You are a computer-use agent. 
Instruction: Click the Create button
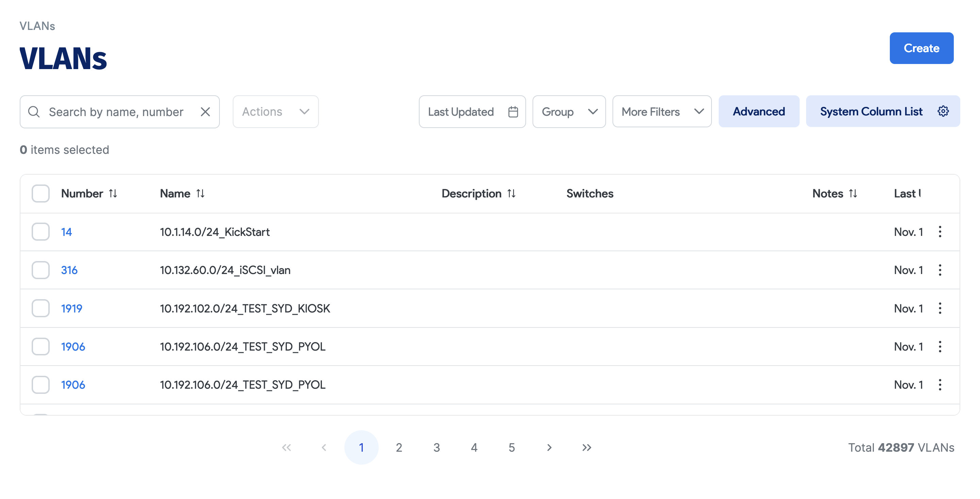921,48
